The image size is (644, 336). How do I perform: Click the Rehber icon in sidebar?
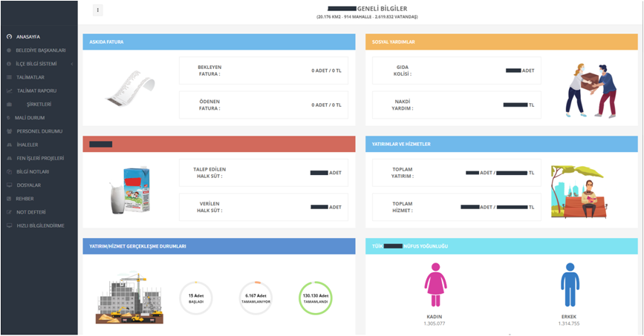click(x=9, y=199)
